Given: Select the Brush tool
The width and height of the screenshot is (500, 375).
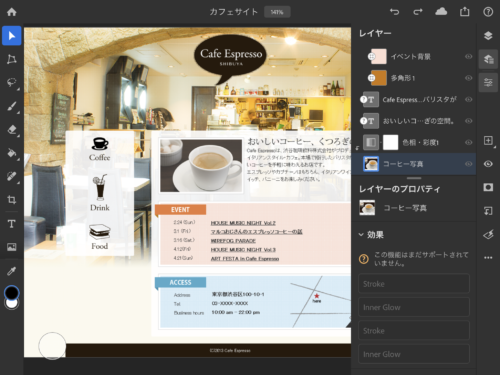Looking at the screenshot, I should pos(12,106).
